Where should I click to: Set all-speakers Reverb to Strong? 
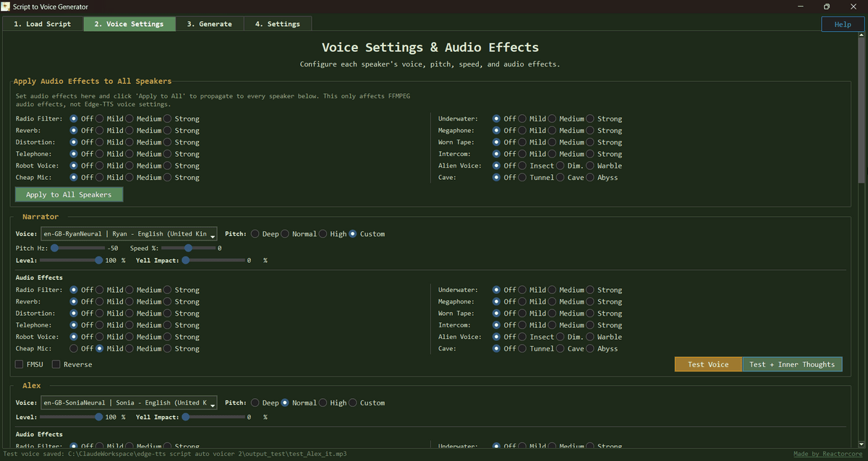pyautogui.click(x=181, y=131)
